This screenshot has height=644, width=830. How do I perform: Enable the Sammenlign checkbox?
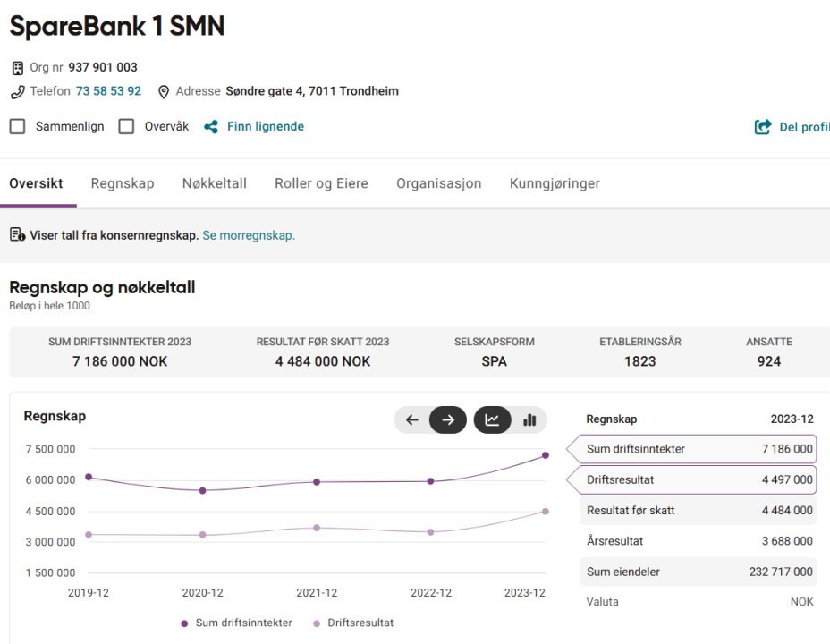tap(17, 126)
